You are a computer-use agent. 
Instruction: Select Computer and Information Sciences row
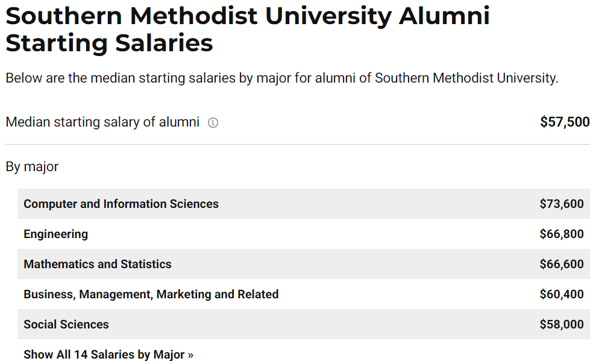pos(303,204)
